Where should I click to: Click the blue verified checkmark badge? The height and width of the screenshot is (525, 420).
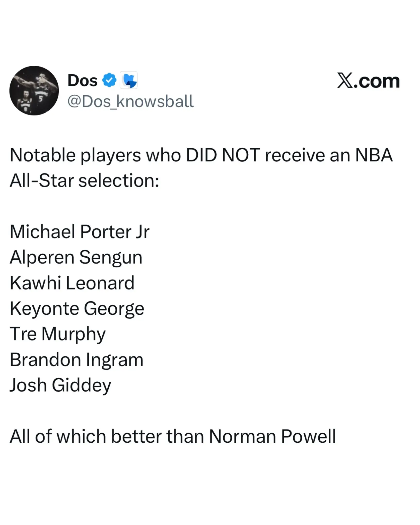point(109,80)
